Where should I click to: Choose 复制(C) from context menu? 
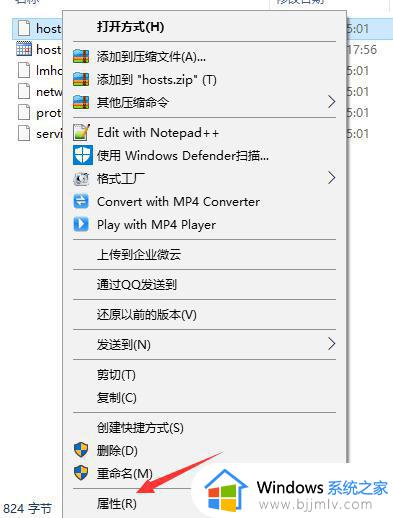204,397
